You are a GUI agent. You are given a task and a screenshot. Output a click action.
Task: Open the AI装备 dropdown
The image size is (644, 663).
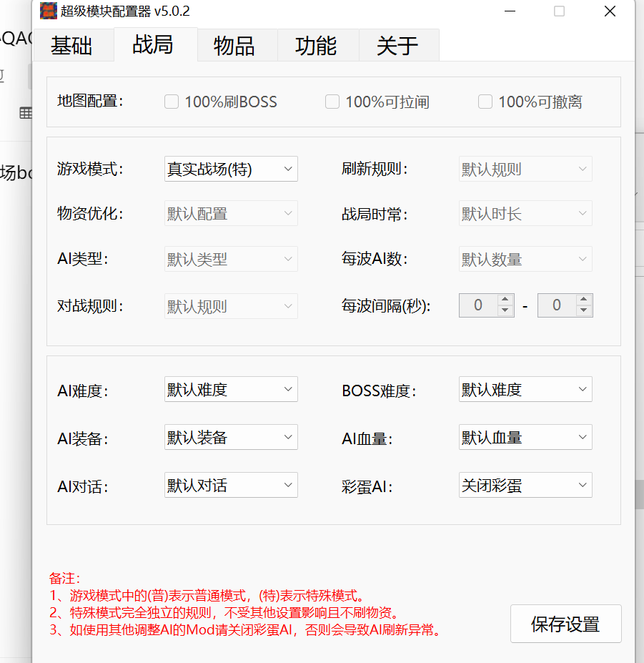click(x=230, y=437)
